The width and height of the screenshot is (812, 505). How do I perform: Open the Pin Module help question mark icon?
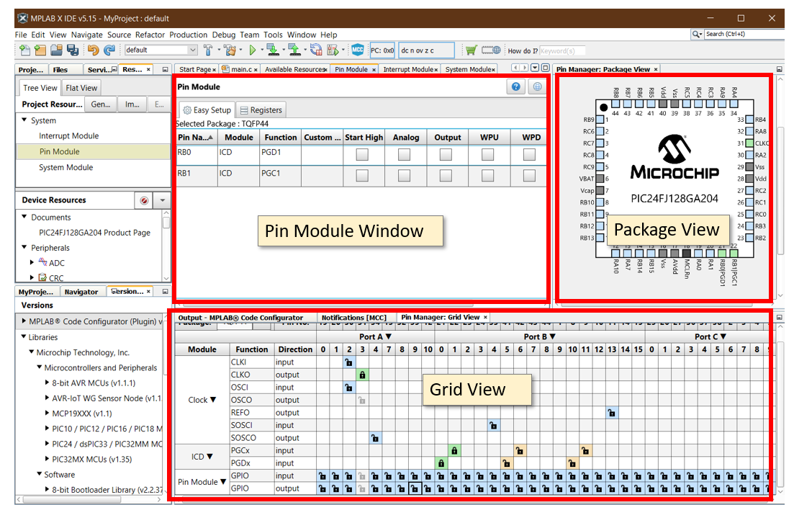pos(515,86)
